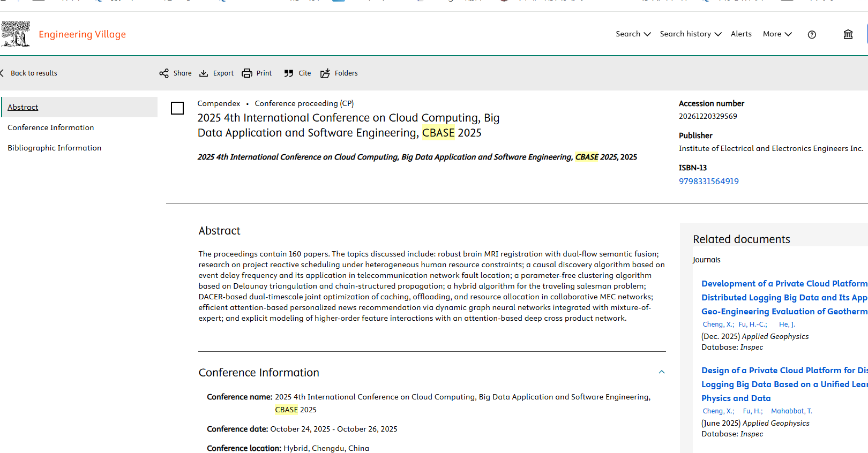Open the help question mark icon
The height and width of the screenshot is (453, 868).
(812, 34)
